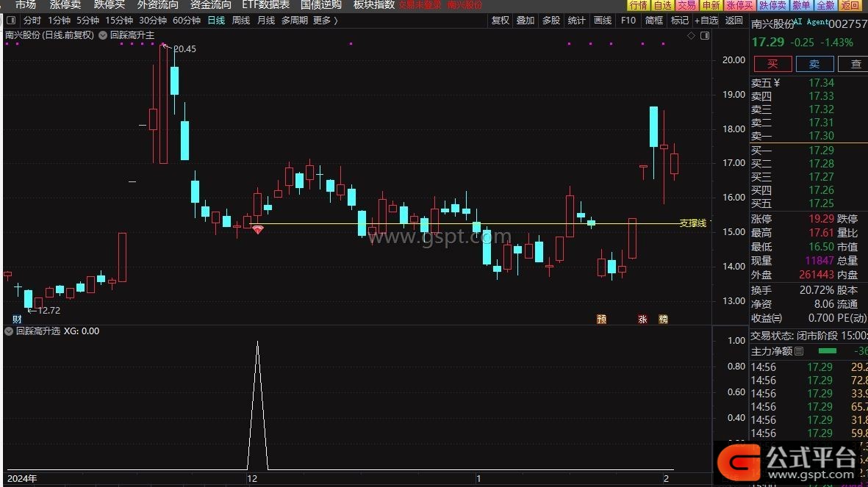Select the yellow 支撑线 support line label

(x=693, y=223)
